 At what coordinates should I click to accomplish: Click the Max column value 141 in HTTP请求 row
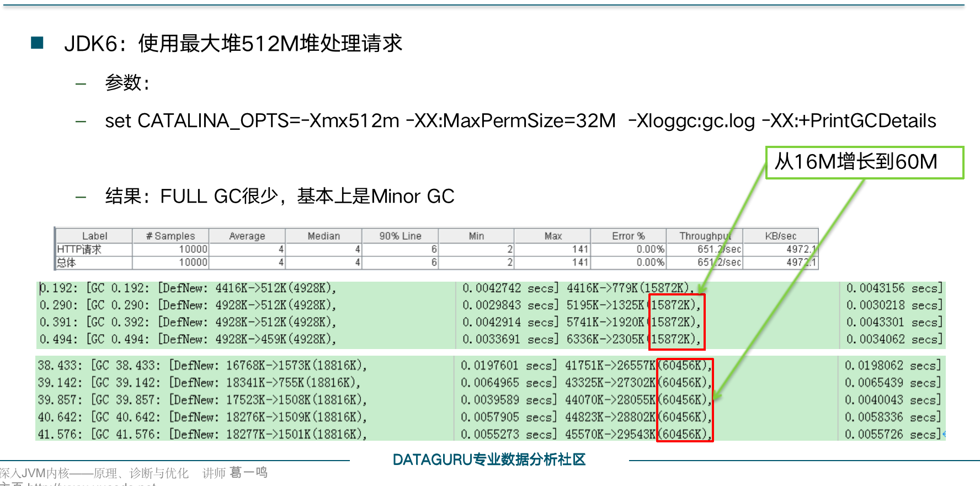coord(580,249)
